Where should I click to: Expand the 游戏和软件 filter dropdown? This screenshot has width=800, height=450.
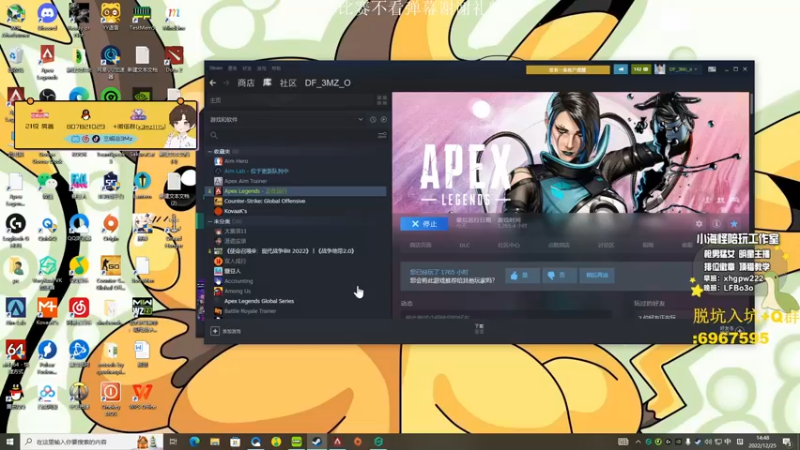pos(286,119)
